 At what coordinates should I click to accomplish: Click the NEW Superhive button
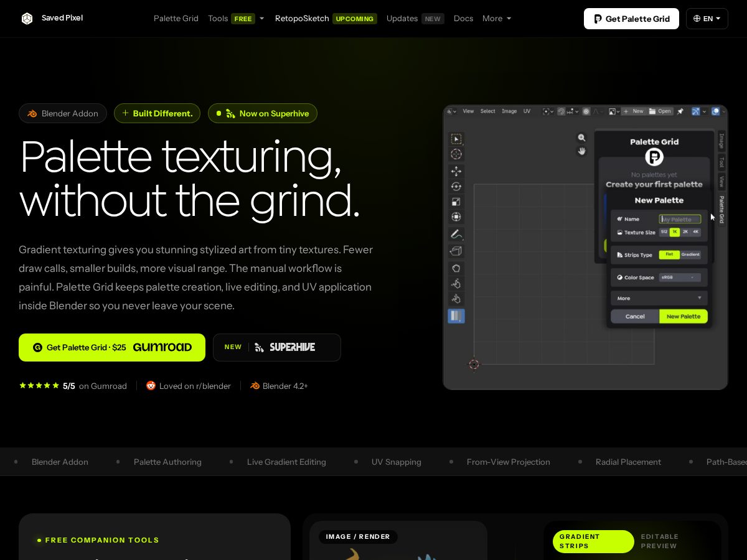pos(277,347)
